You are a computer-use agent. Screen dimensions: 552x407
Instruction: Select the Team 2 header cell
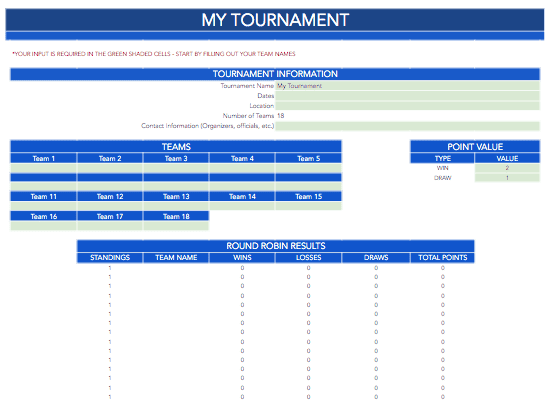tap(110, 158)
